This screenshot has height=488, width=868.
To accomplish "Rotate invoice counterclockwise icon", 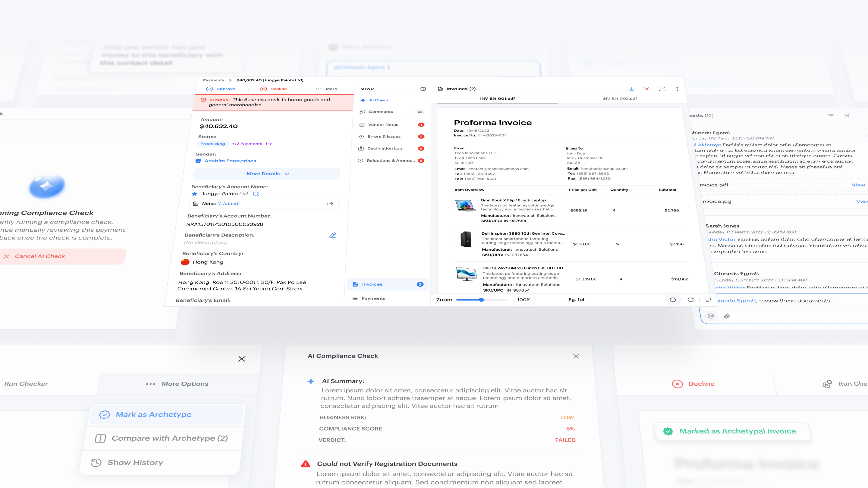I will (x=673, y=300).
